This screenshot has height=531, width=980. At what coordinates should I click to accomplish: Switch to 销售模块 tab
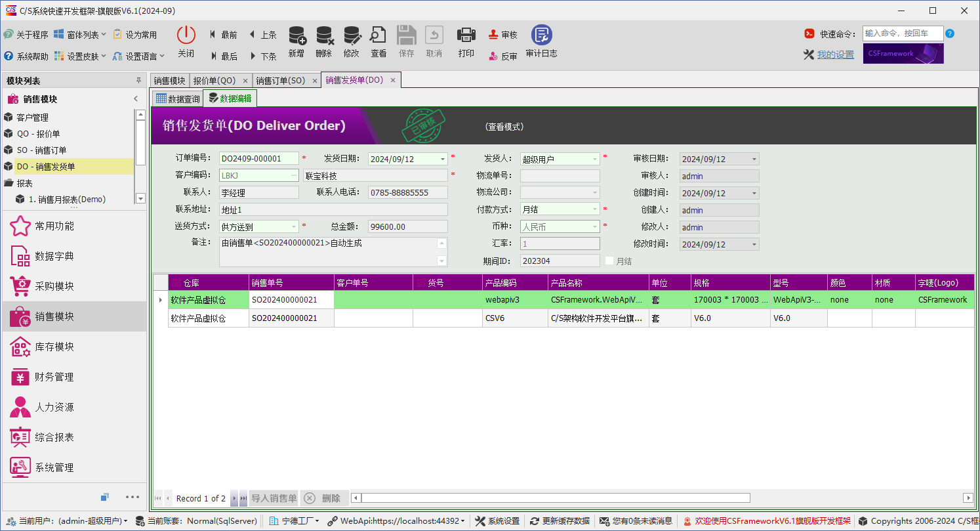(x=169, y=81)
